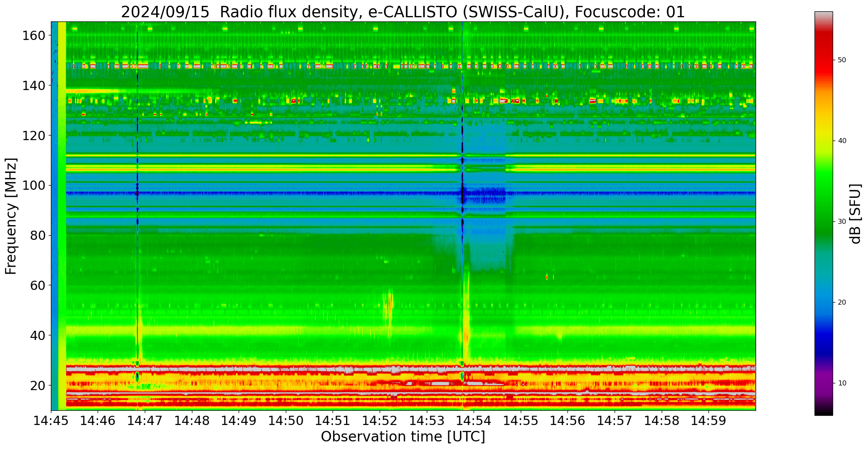
Task: Click the 14:59 time tick label
Action: click(x=708, y=420)
